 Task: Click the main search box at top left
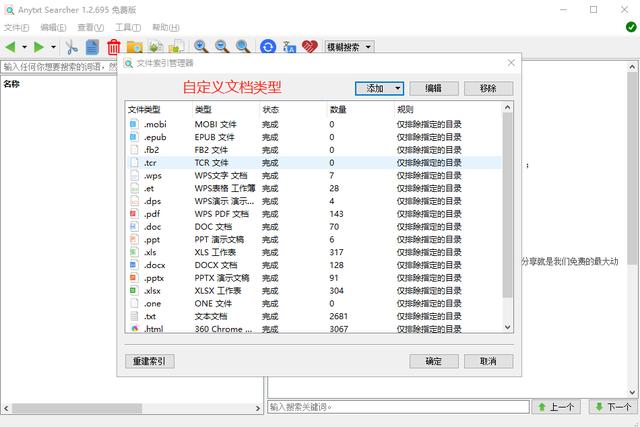coord(60,67)
